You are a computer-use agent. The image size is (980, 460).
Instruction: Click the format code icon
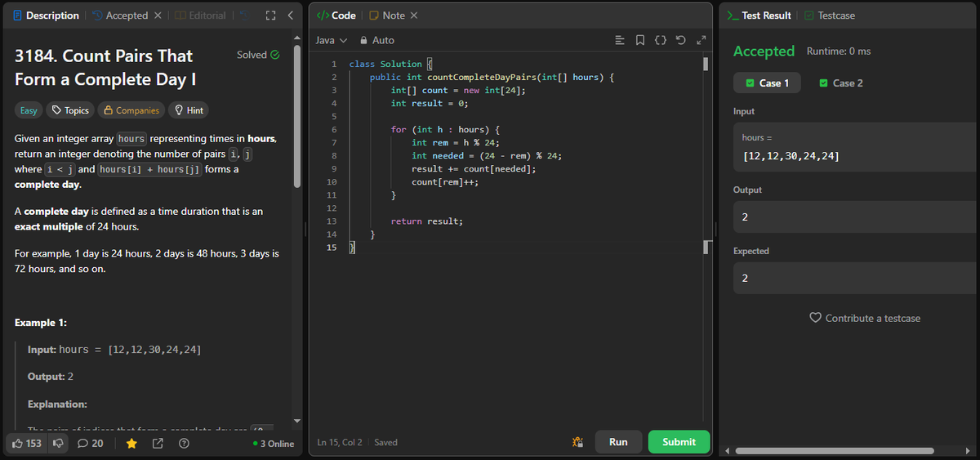[620, 40]
